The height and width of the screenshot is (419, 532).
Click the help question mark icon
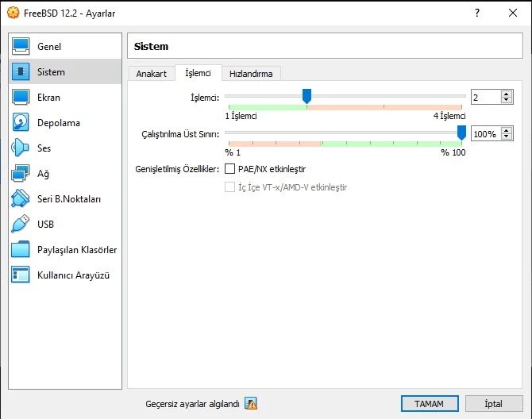[477, 13]
